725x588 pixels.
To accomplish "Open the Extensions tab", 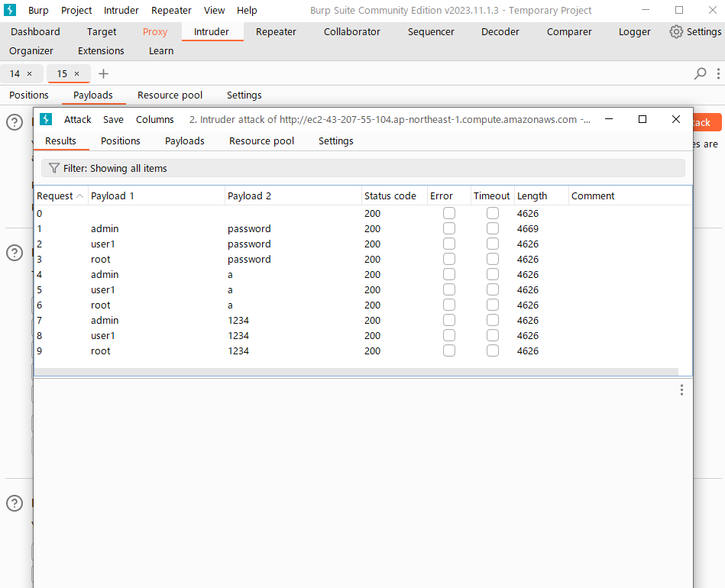I will point(101,51).
